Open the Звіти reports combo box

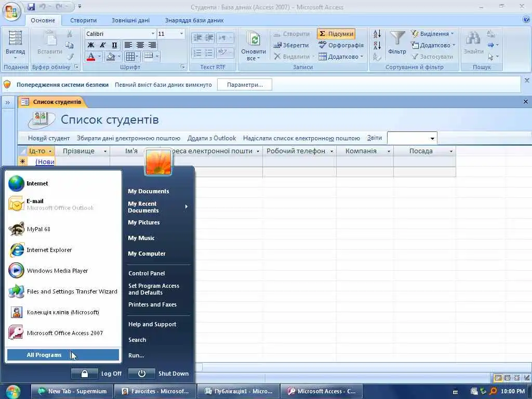412,138
